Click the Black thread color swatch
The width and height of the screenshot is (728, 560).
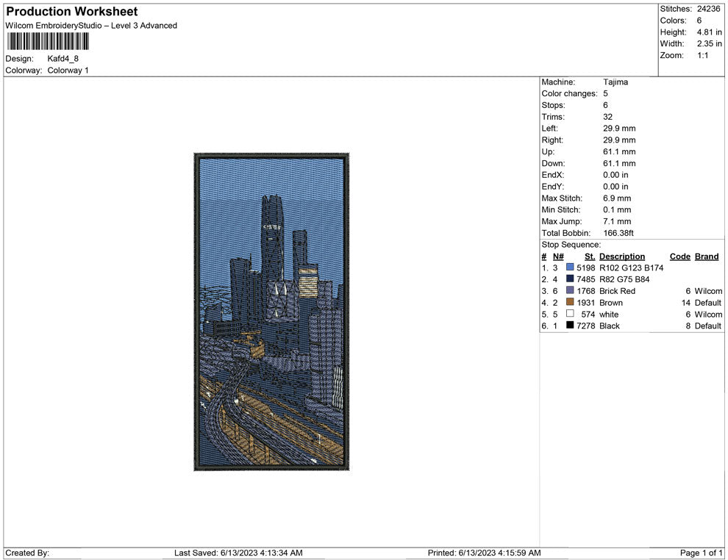570,326
